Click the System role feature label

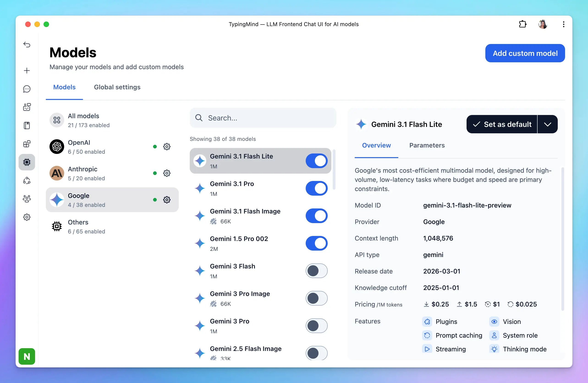tap(520, 335)
